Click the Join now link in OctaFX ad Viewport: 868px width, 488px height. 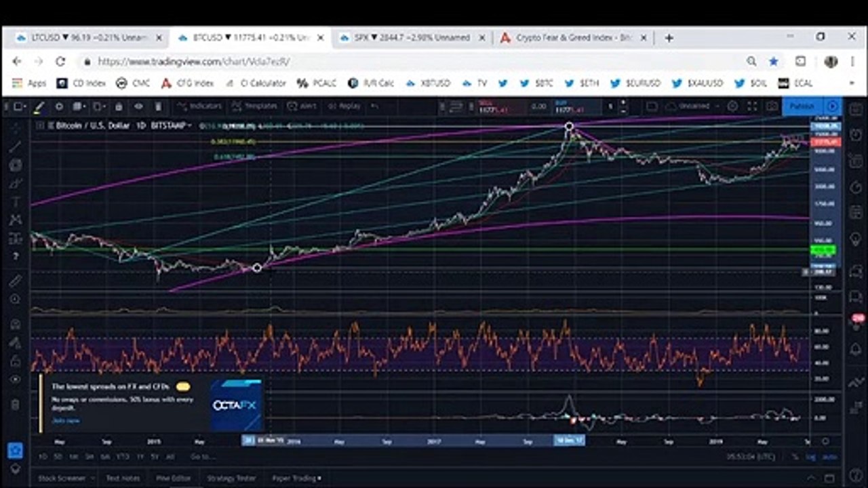pos(66,421)
